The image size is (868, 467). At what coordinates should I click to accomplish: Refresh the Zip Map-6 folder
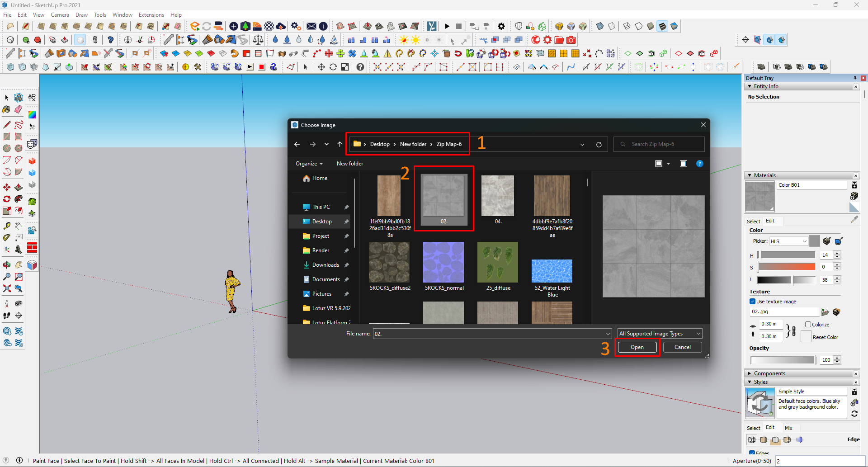[x=599, y=145]
